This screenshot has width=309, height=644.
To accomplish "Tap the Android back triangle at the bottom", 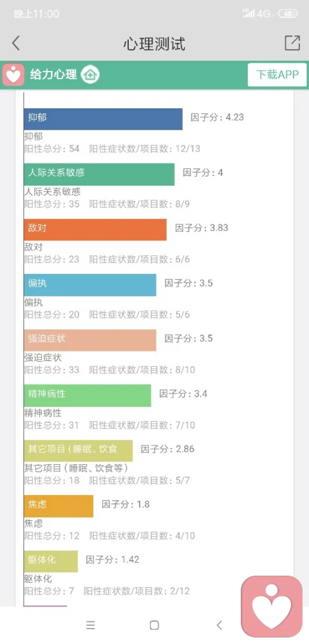I will click(219, 625).
